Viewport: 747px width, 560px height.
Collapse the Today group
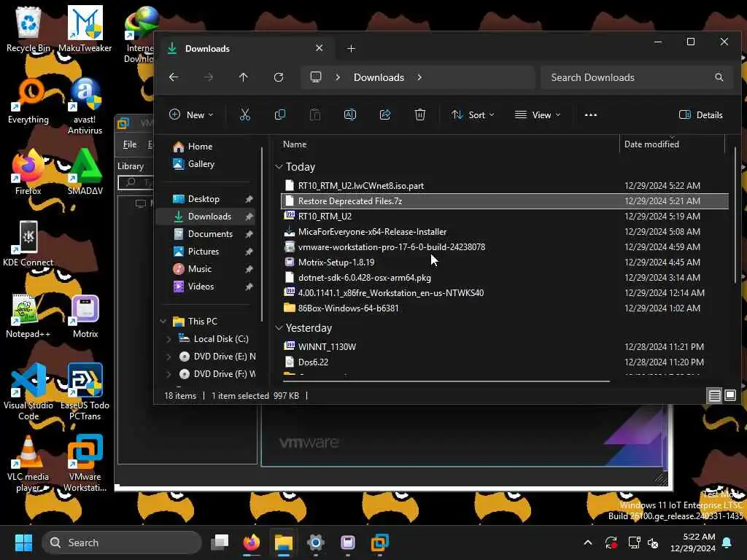(279, 167)
